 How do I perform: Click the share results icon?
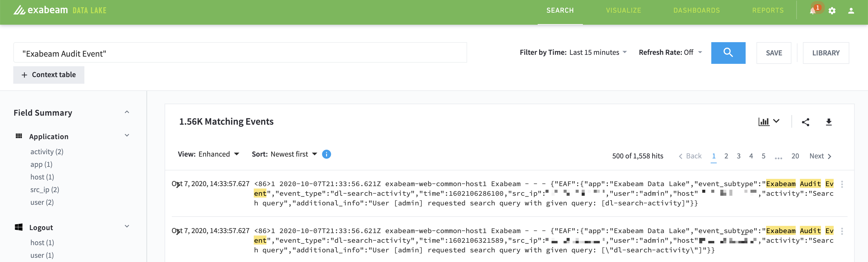(x=805, y=122)
